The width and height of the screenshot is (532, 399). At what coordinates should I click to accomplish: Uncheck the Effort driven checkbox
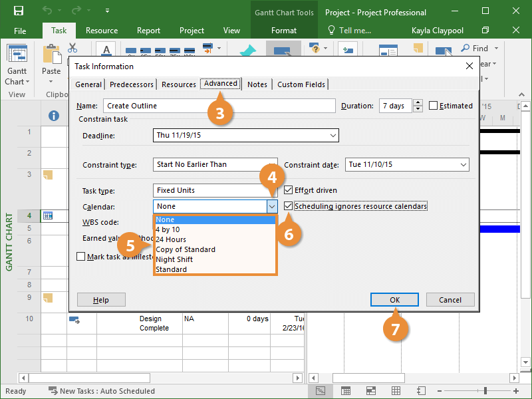tap(289, 190)
